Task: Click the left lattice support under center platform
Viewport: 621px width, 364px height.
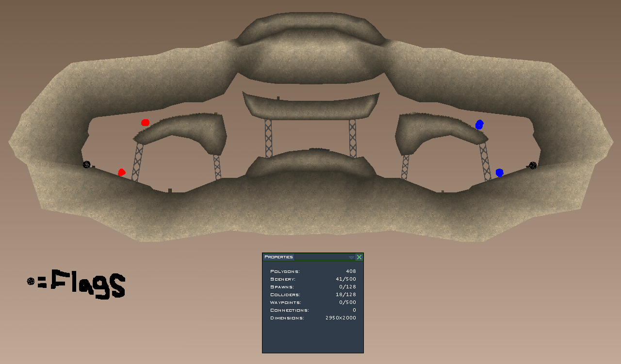Action: click(268, 138)
